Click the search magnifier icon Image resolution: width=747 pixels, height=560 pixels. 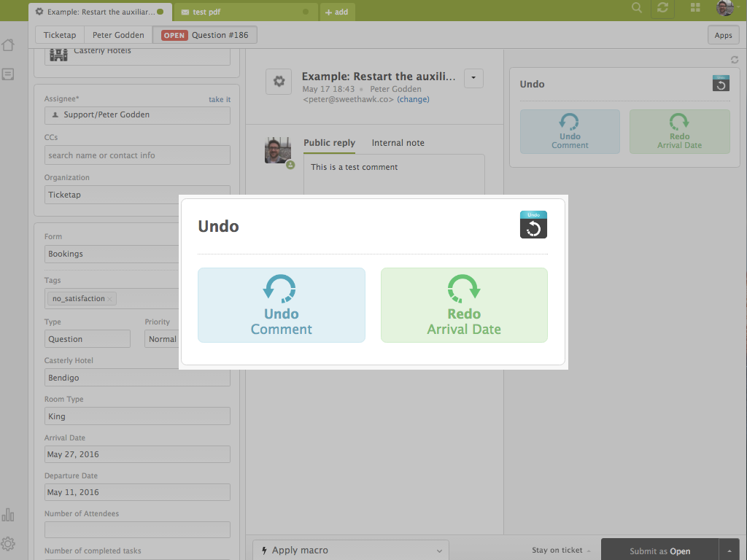(x=637, y=8)
